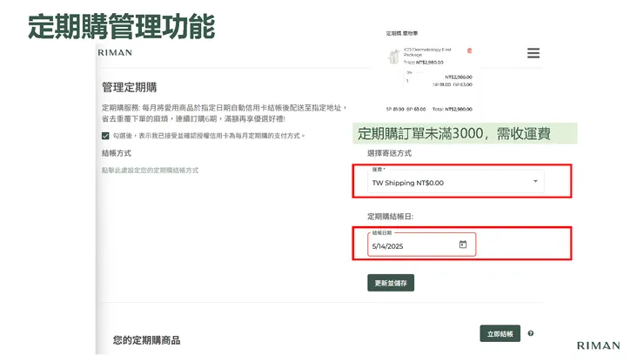This screenshot has width=644, height=362.
Task: Click the 結帳方式 label
Action: tap(117, 153)
